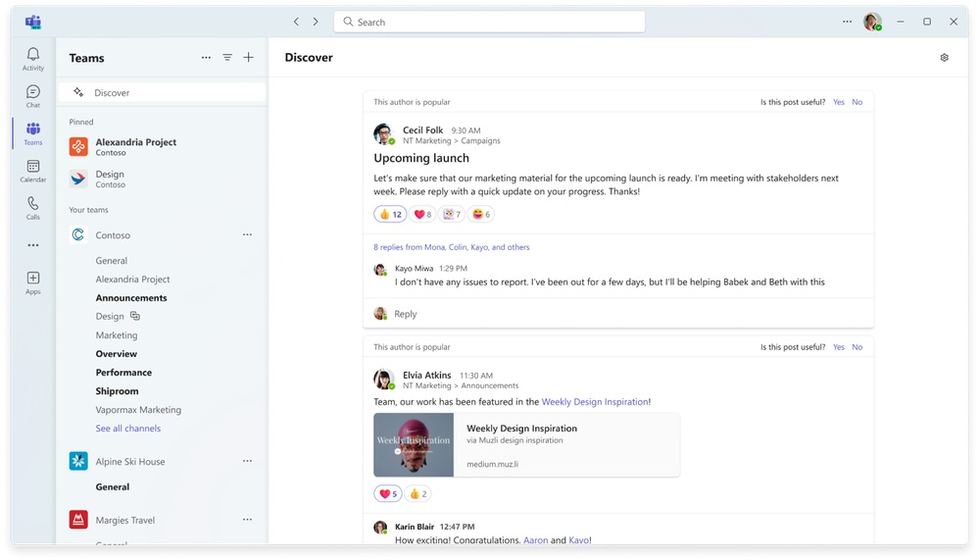980x560 pixels.
Task: Open the Activity feed in sidebar
Action: point(33,59)
